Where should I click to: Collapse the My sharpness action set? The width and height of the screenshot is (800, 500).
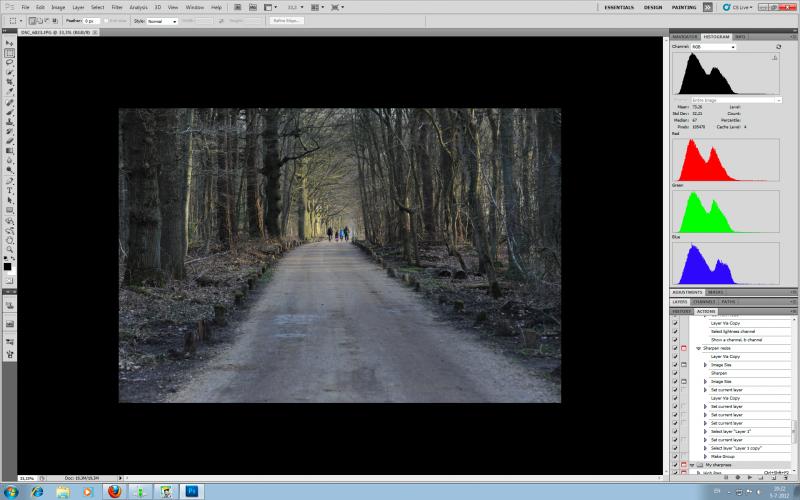pos(692,465)
